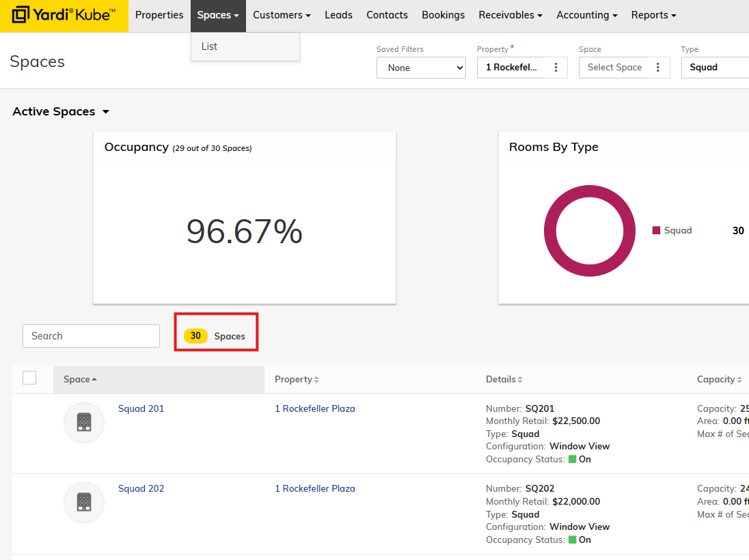Image resolution: width=749 pixels, height=560 pixels.
Task: Sort by the Capacity column arrows
Action: [x=739, y=380]
